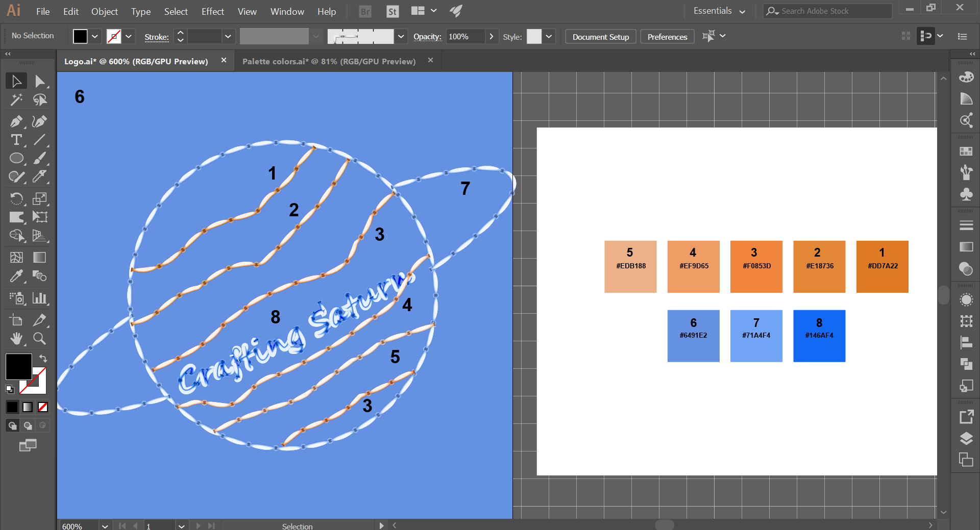Enable Draw Normal mode
The height and width of the screenshot is (530, 980).
[x=12, y=425]
